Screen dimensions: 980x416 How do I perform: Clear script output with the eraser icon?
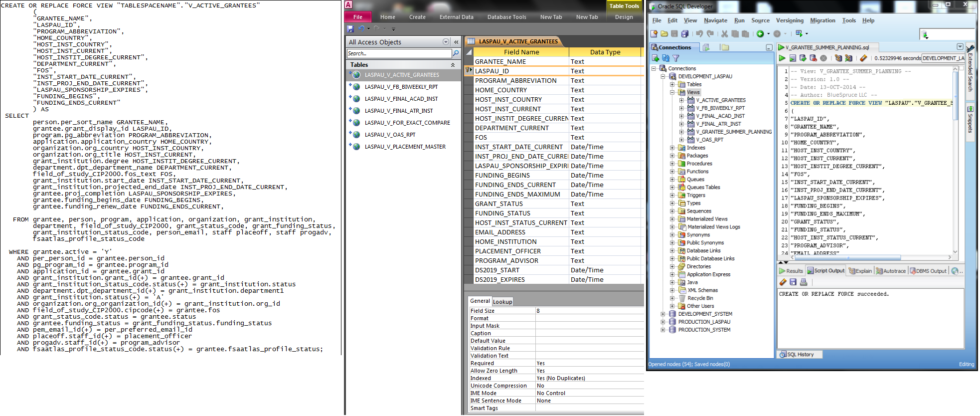tap(783, 282)
